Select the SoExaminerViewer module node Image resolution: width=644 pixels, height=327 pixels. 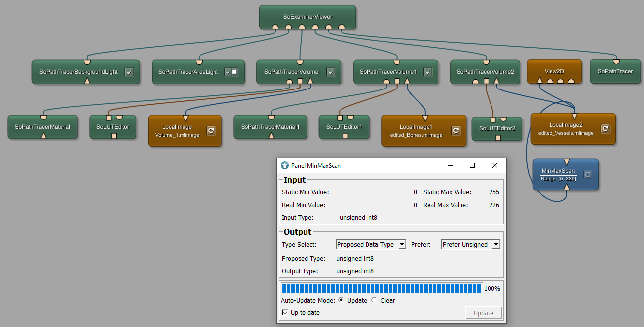307,17
